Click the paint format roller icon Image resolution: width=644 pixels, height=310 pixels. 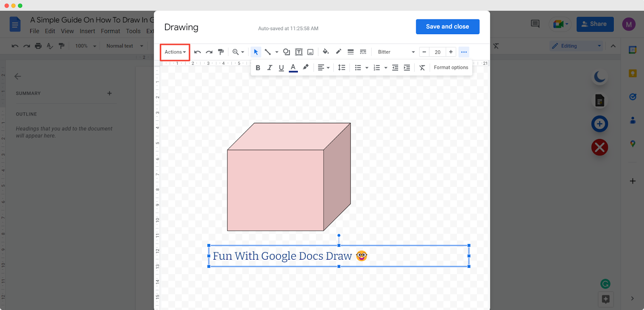pyautogui.click(x=221, y=52)
